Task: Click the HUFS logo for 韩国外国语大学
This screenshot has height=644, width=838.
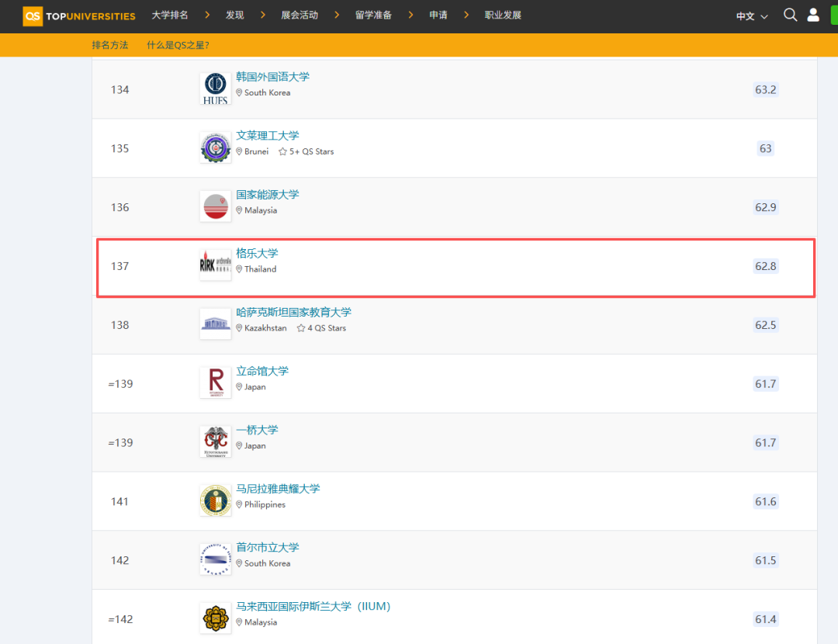Action: 215,88
